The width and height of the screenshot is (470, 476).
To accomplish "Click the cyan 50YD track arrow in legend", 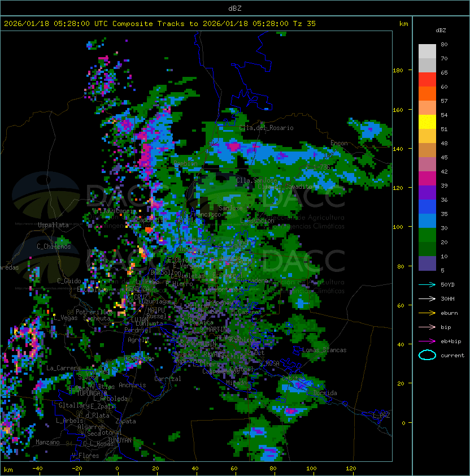I will click(427, 285).
